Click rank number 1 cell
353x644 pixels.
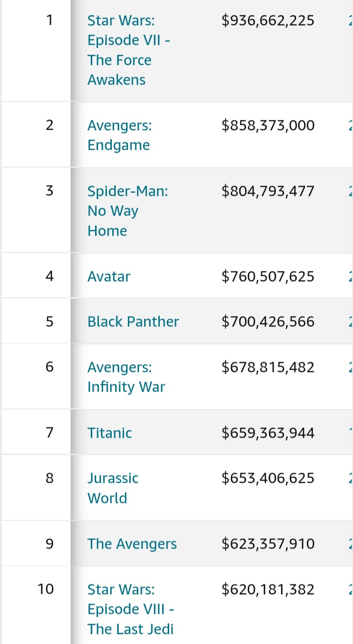coord(49,21)
